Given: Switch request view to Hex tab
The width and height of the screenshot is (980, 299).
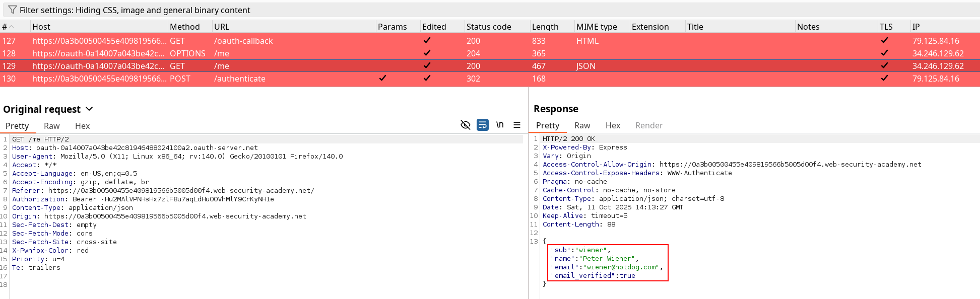Looking at the screenshot, I should click(x=82, y=126).
